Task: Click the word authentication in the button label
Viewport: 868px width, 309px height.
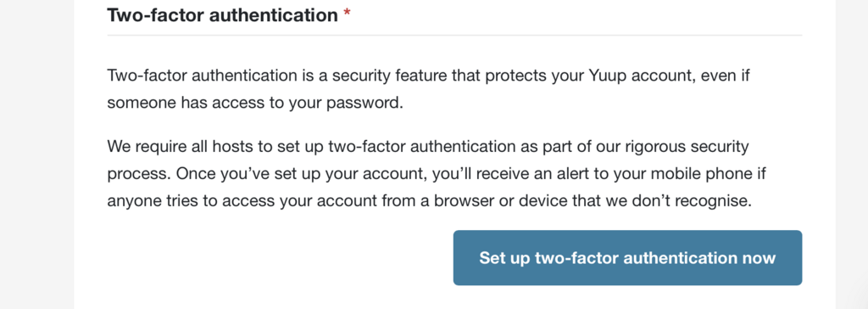Action: (672, 258)
